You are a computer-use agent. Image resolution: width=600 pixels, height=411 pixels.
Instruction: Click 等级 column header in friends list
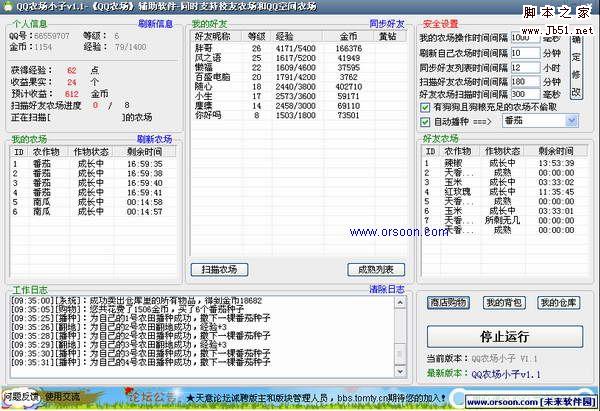click(x=256, y=36)
